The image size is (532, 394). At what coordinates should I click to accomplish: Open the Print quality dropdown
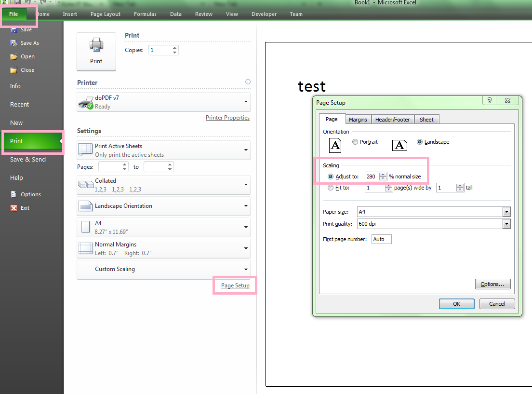click(506, 223)
